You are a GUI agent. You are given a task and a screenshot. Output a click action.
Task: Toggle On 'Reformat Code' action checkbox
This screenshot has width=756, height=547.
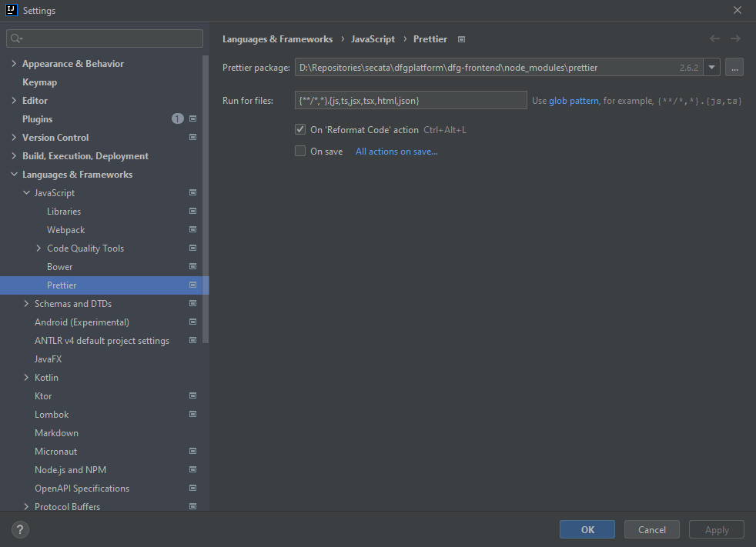(300, 130)
